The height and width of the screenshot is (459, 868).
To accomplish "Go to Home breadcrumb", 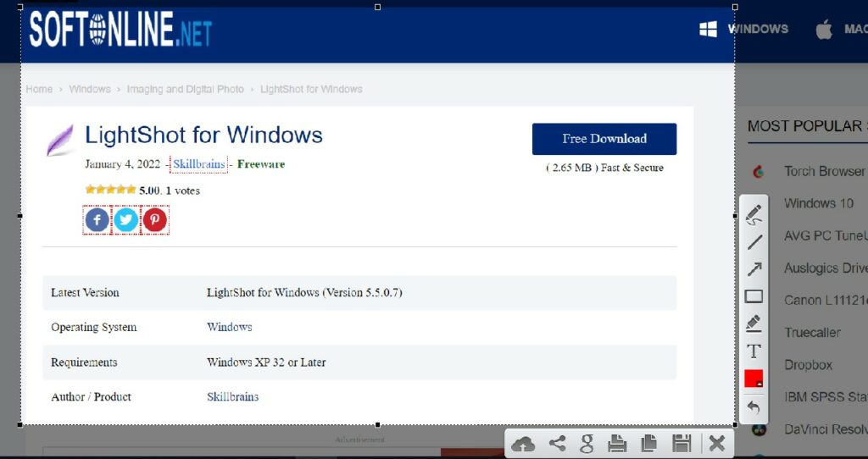I will 39,89.
